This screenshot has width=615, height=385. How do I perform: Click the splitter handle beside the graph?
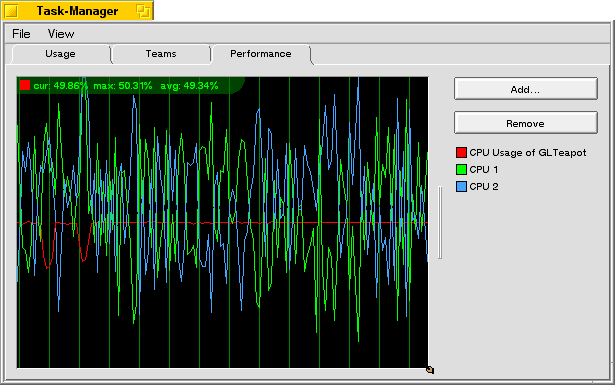click(440, 222)
